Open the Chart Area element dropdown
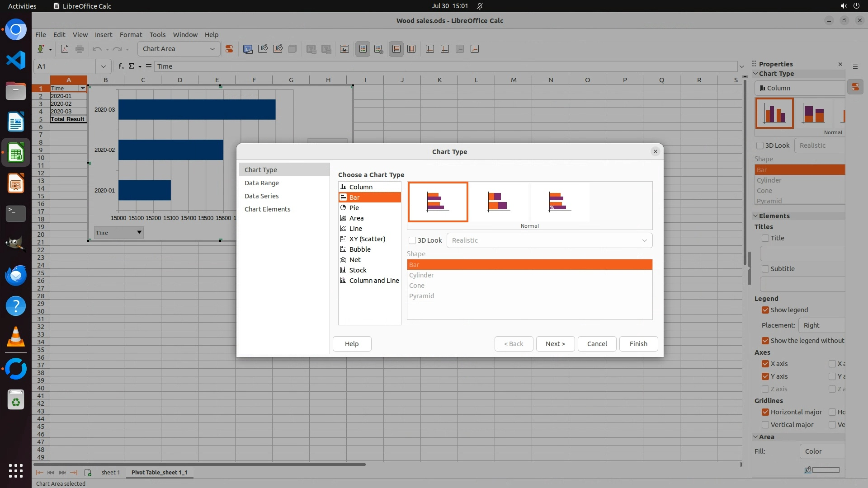 click(x=212, y=49)
